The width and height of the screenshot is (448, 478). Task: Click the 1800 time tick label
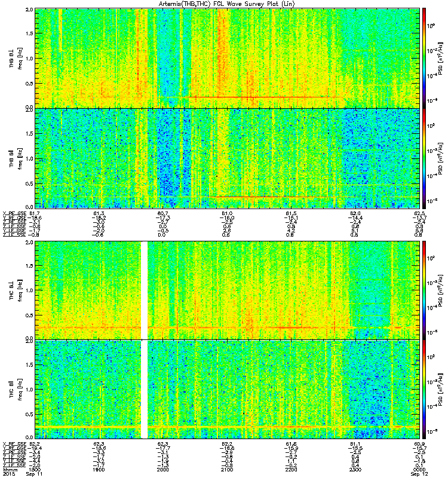point(35,470)
